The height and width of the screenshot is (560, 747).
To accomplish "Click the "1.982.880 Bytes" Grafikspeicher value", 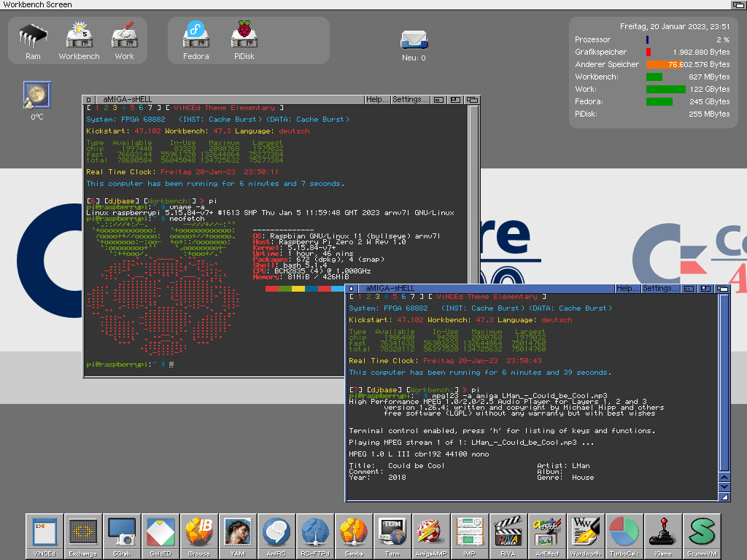I will point(701,52).
